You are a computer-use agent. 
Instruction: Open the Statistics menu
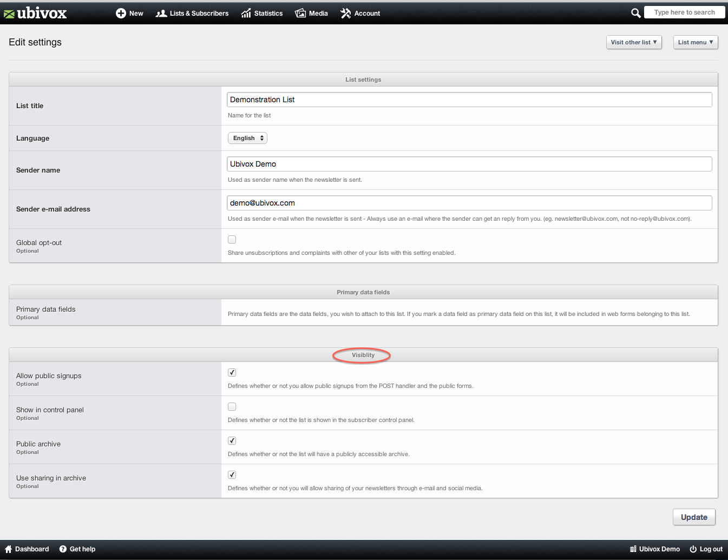[x=262, y=14]
